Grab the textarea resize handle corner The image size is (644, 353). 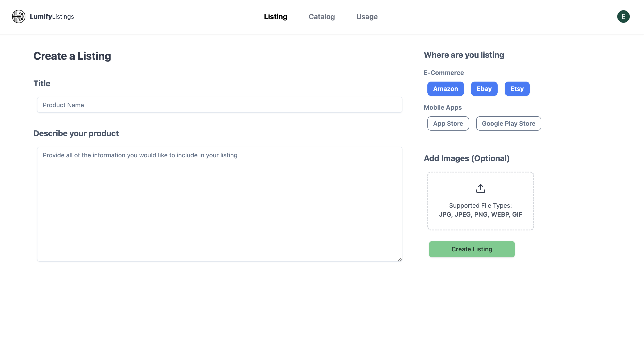pos(400,259)
